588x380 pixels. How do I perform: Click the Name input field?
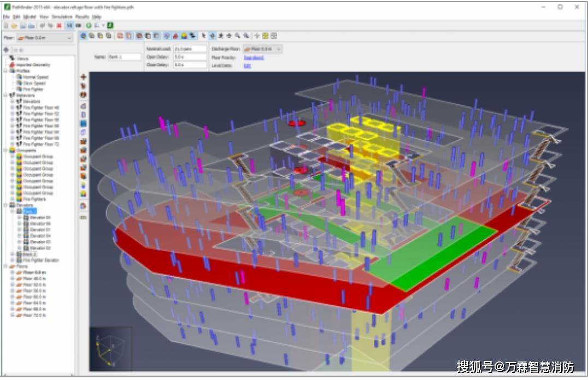(x=125, y=57)
